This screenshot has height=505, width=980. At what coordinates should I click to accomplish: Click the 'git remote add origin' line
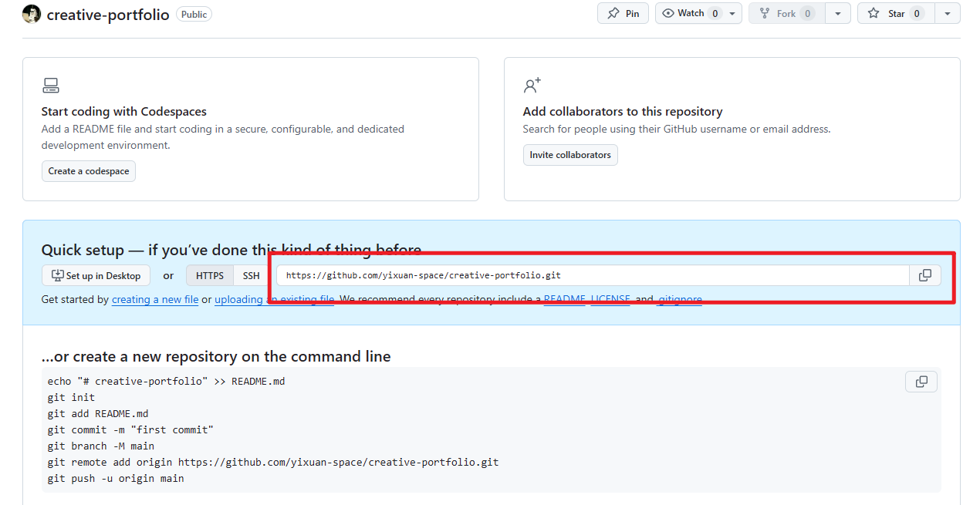(273, 462)
